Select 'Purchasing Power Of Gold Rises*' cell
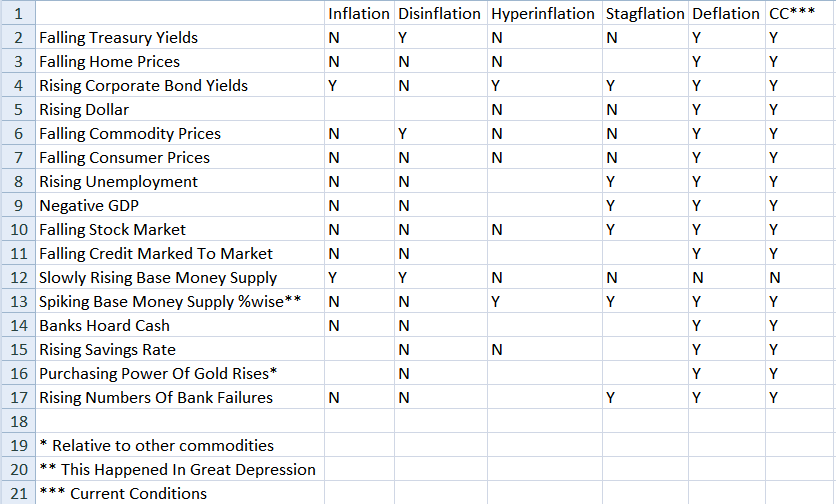The height and width of the screenshot is (504, 836). (158, 374)
